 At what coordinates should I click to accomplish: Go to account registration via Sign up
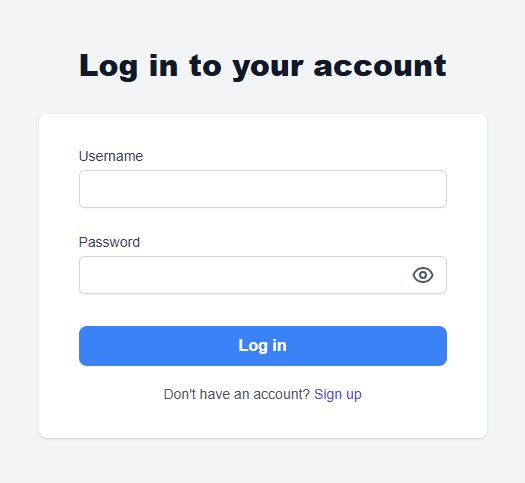[338, 394]
